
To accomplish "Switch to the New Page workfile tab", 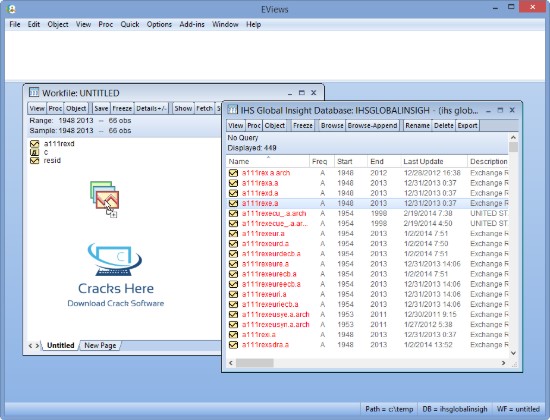I will 100,346.
